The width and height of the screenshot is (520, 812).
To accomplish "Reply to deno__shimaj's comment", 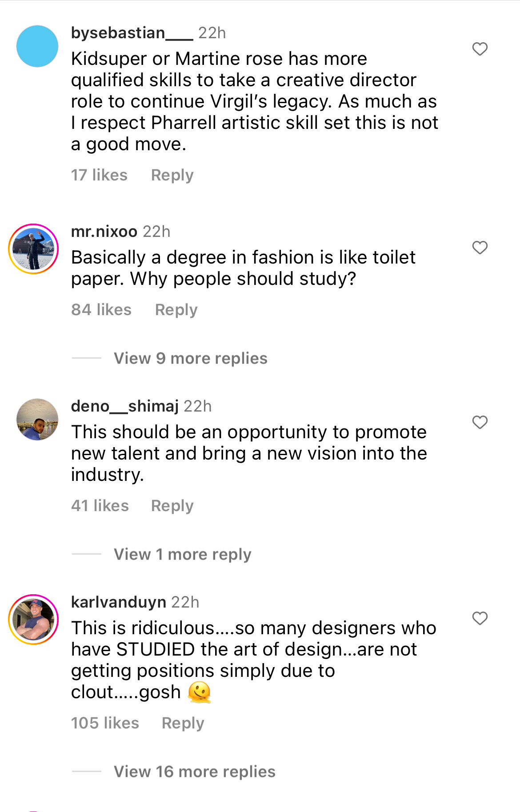I will coord(172,506).
